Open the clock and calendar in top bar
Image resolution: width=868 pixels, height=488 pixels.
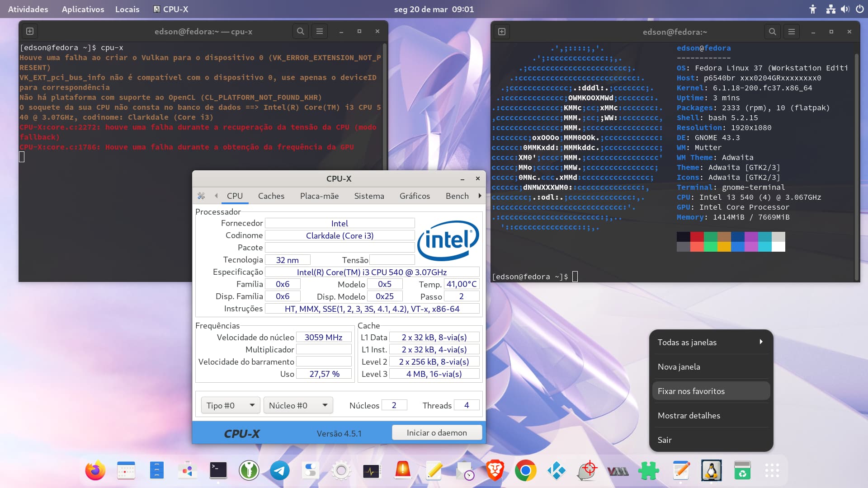coord(434,9)
